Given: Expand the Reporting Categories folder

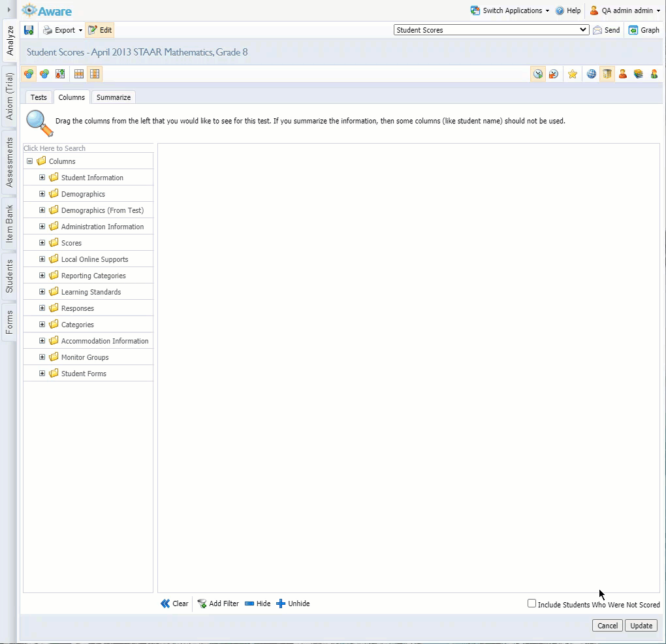Looking at the screenshot, I should click(42, 276).
